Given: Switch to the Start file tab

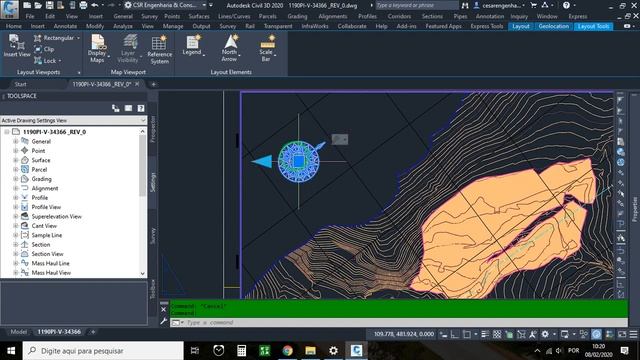Looking at the screenshot, I should tap(20, 84).
